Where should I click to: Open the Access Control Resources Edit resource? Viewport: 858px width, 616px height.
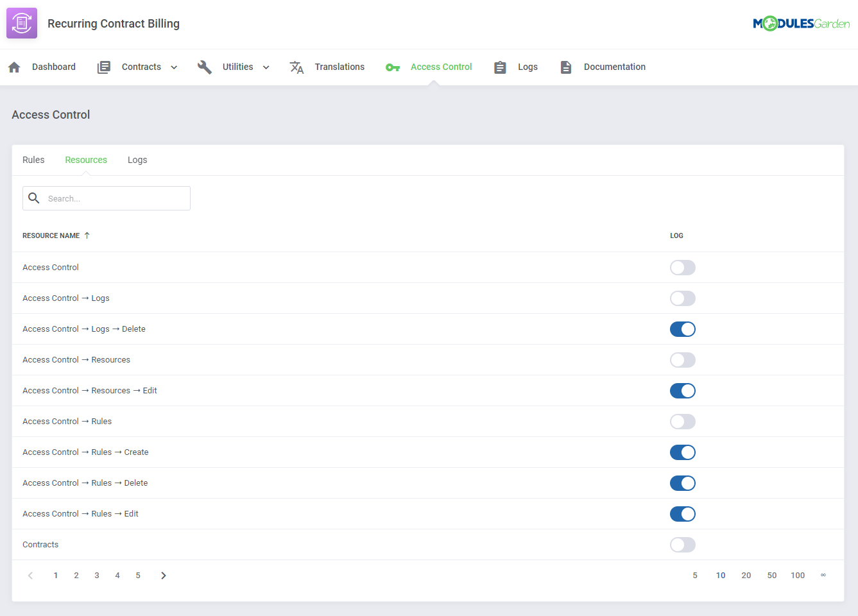[89, 390]
